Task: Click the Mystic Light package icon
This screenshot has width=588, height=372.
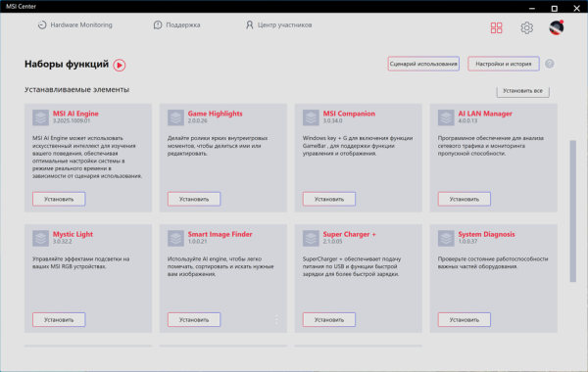Action: coord(40,238)
